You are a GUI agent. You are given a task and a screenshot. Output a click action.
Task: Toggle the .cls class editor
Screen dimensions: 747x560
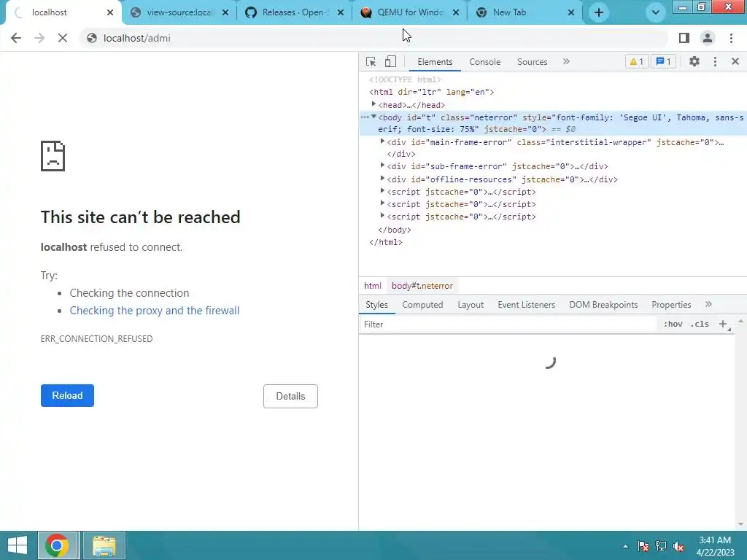click(x=700, y=324)
